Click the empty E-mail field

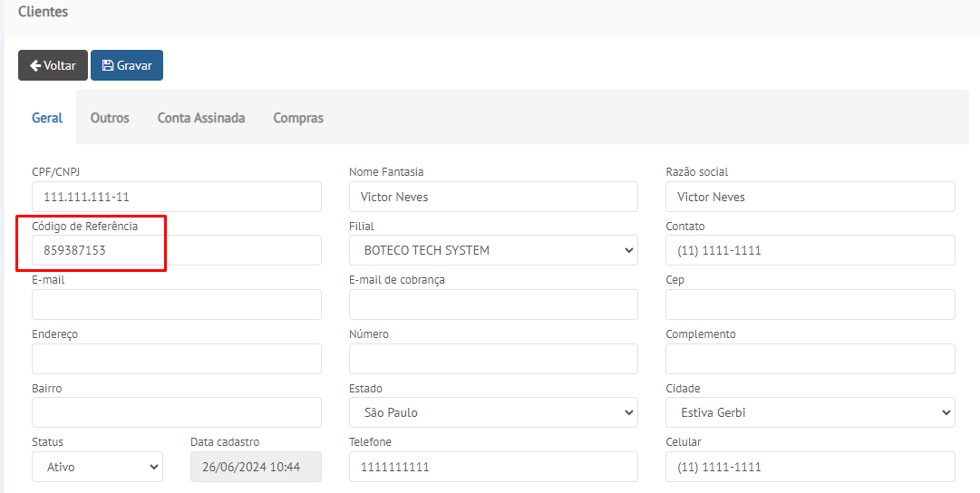click(x=177, y=304)
